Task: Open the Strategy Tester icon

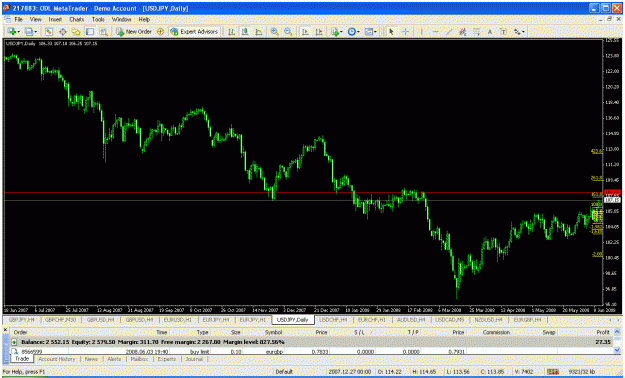Action: point(104,32)
